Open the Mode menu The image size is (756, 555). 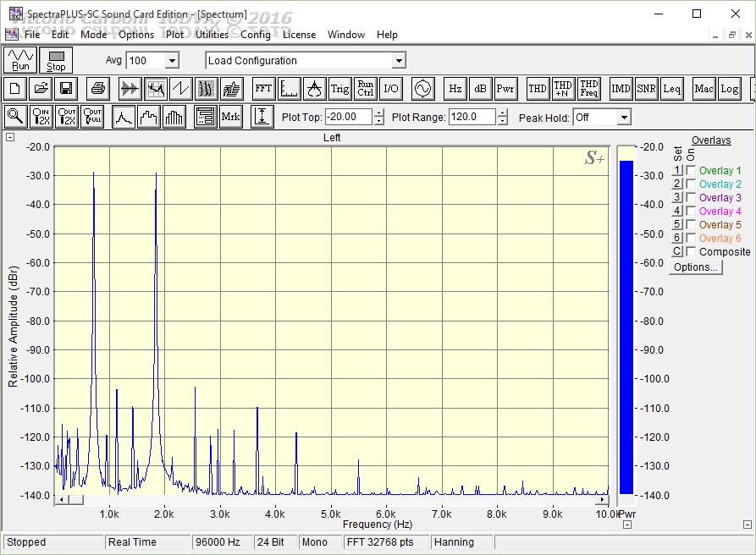pos(93,35)
